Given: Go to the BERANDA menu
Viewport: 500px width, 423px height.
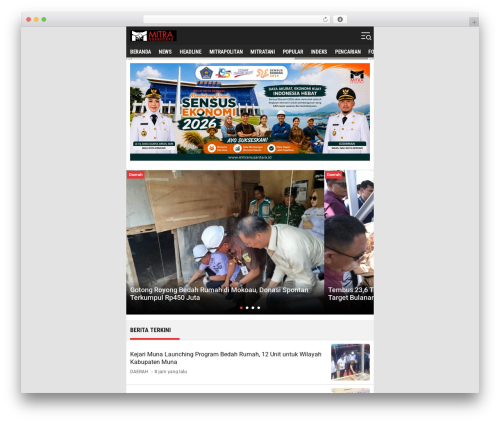Looking at the screenshot, I should (x=140, y=52).
